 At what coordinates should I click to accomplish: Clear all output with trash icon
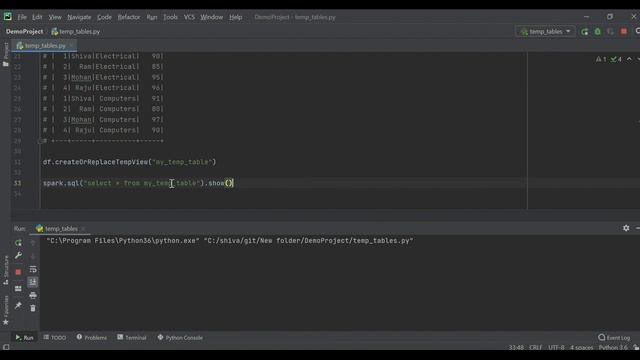coord(33,308)
